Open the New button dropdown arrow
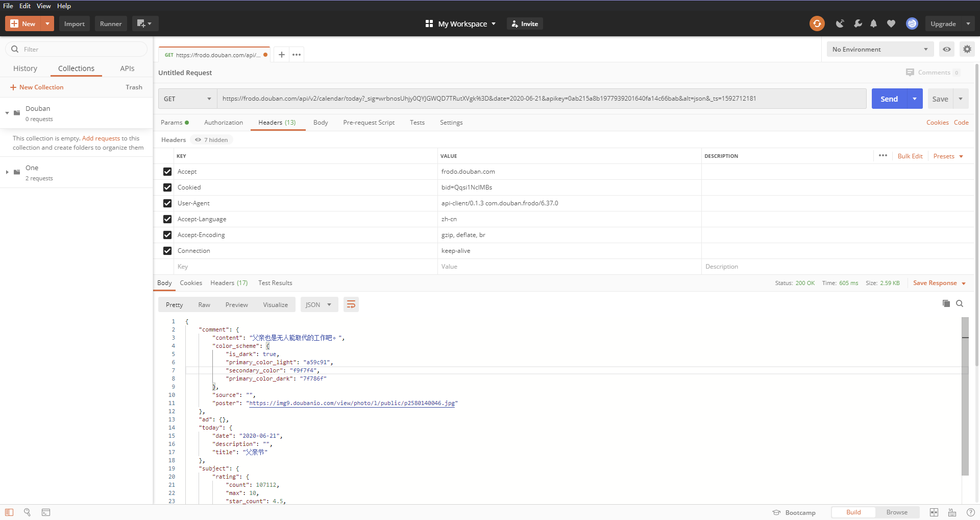This screenshot has height=520, width=980. click(x=47, y=23)
